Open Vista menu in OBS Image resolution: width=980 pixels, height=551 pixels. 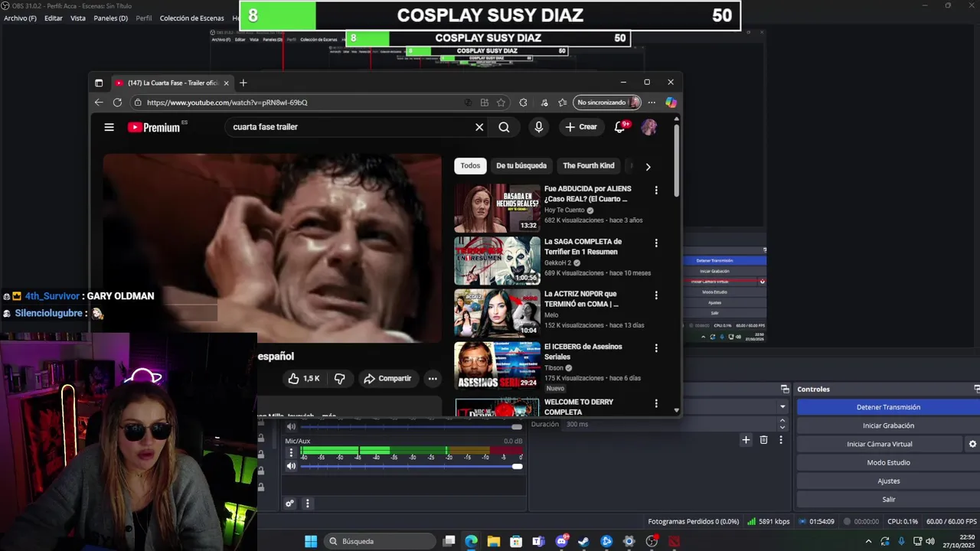click(x=78, y=18)
